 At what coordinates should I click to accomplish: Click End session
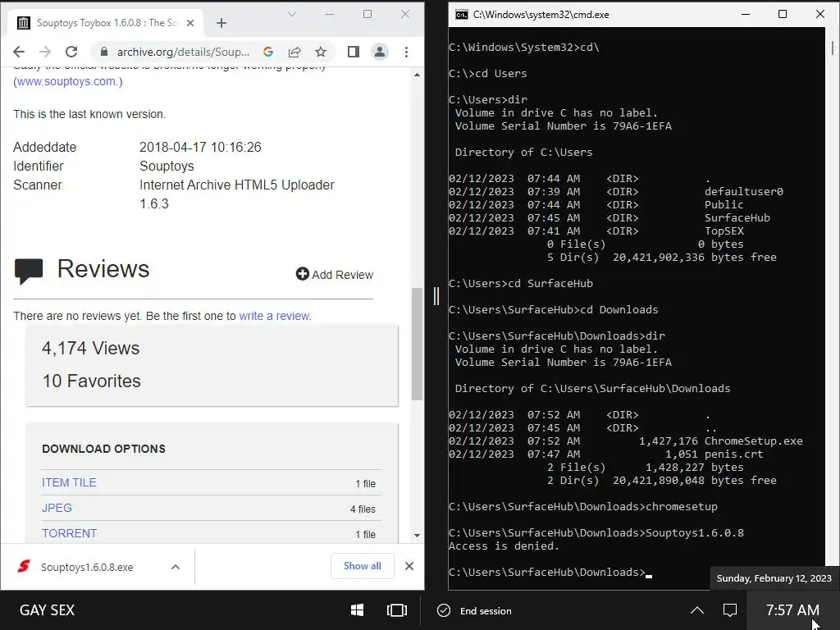tap(475, 610)
